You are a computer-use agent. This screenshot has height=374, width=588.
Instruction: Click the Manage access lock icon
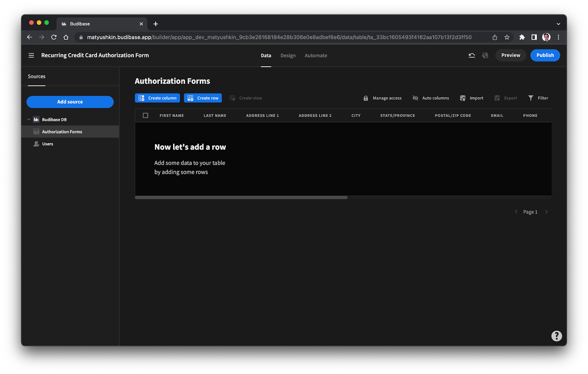coord(366,98)
